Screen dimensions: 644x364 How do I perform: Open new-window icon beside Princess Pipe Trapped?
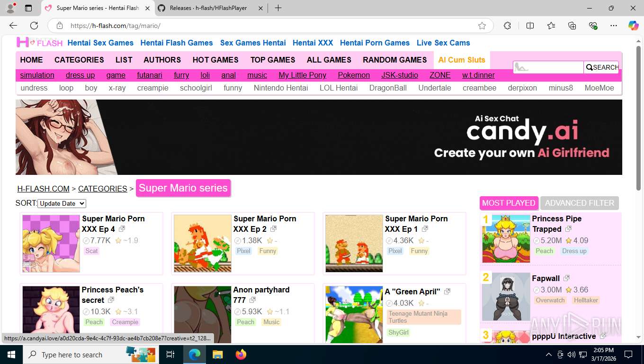[x=568, y=229]
